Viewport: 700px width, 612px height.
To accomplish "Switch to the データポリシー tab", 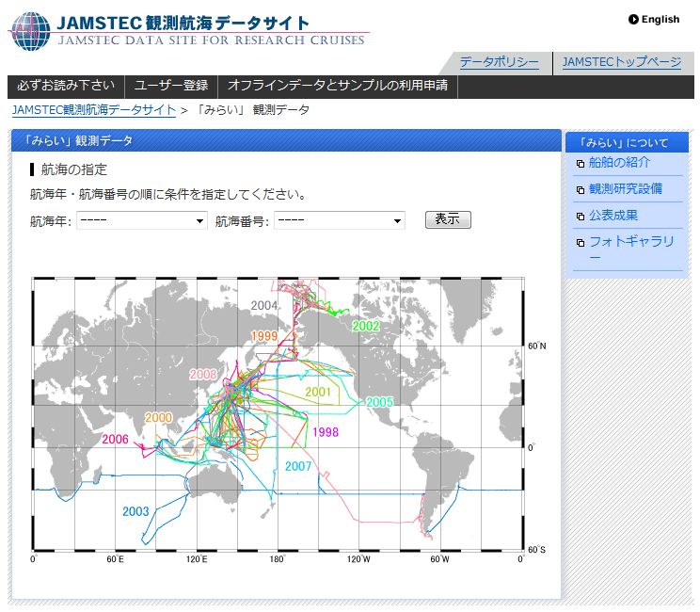I will pos(499,63).
